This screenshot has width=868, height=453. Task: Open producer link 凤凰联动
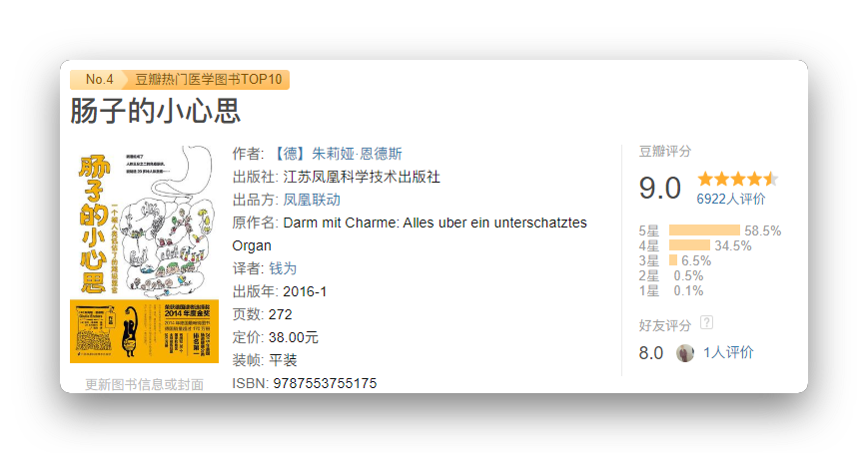coord(312,200)
